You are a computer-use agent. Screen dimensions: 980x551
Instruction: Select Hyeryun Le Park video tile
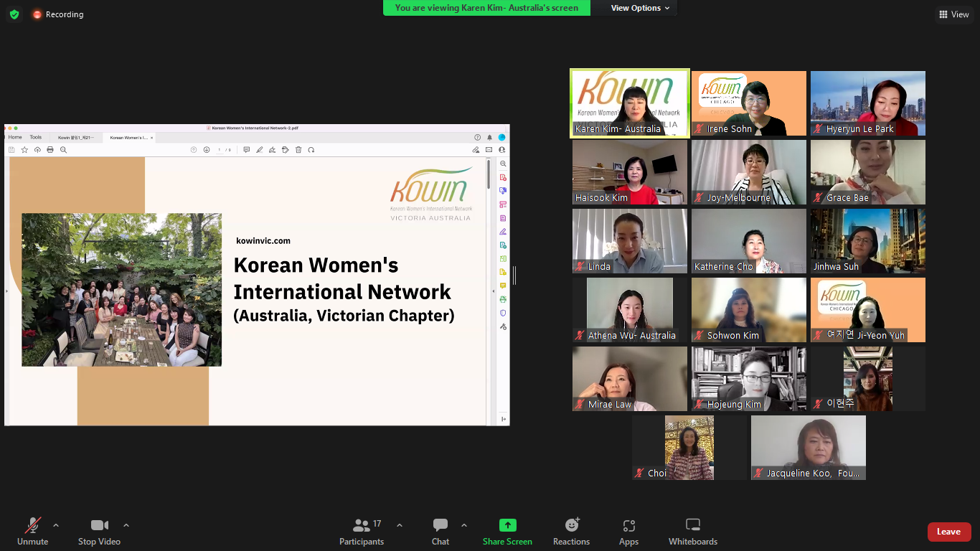click(x=867, y=103)
